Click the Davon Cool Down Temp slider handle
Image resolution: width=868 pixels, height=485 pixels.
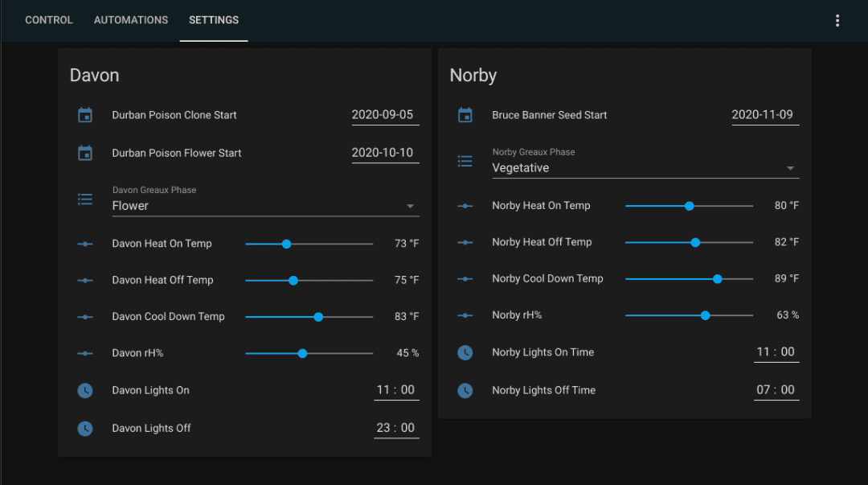point(318,317)
